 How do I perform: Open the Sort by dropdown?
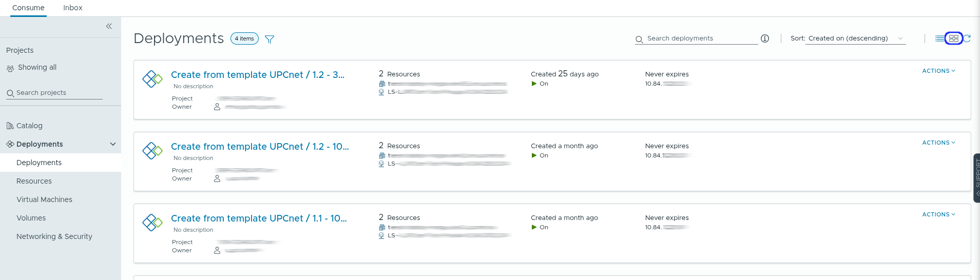[855, 38]
